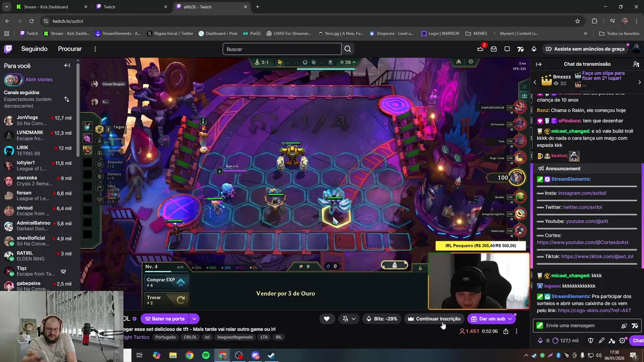Click Bater na porta button
The image size is (644, 362).
point(165,319)
